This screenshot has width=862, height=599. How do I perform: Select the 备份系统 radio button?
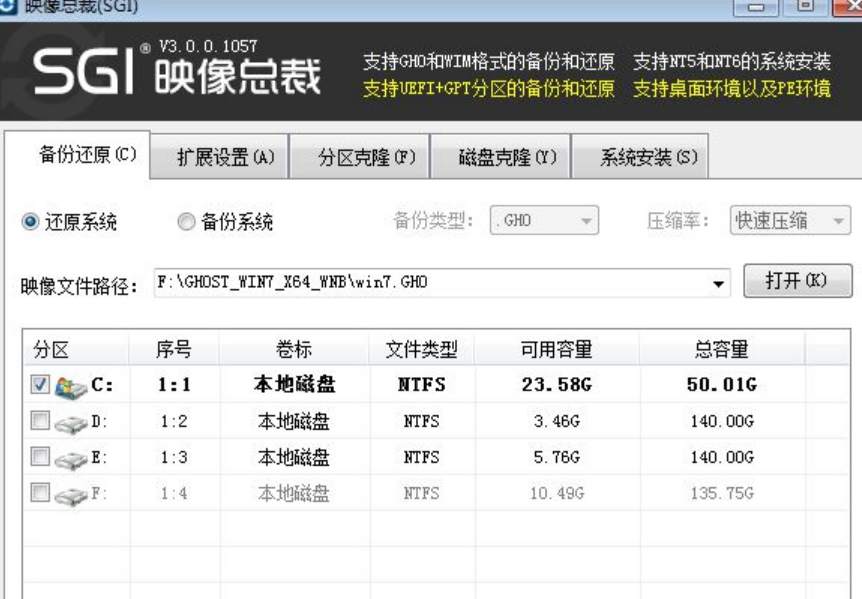click(x=186, y=221)
